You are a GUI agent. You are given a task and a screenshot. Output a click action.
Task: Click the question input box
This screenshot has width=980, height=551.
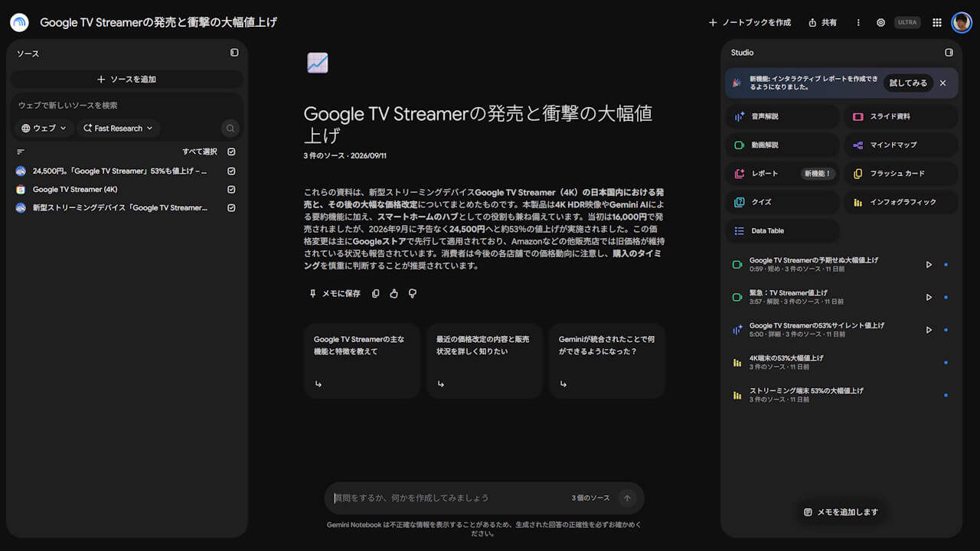tap(448, 498)
